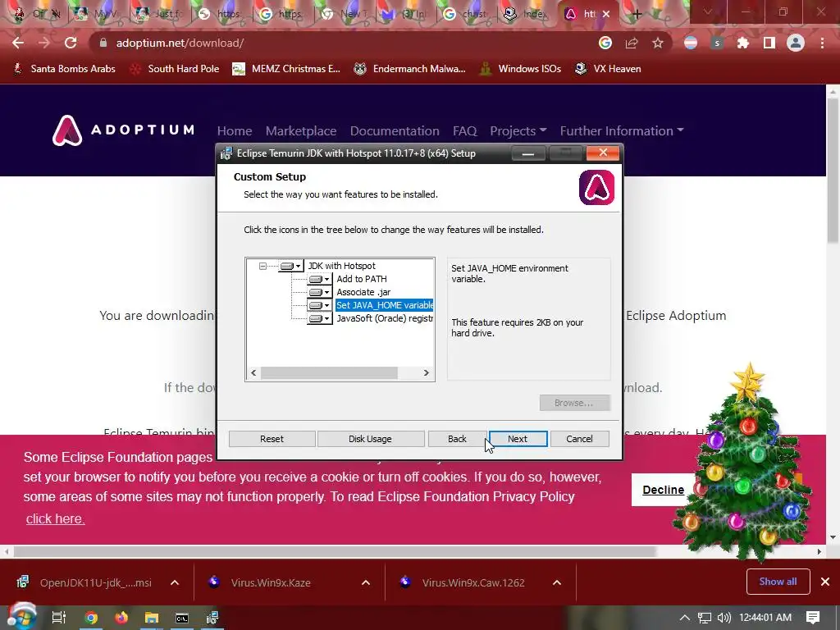Open install options for Add to PATH

(320, 279)
